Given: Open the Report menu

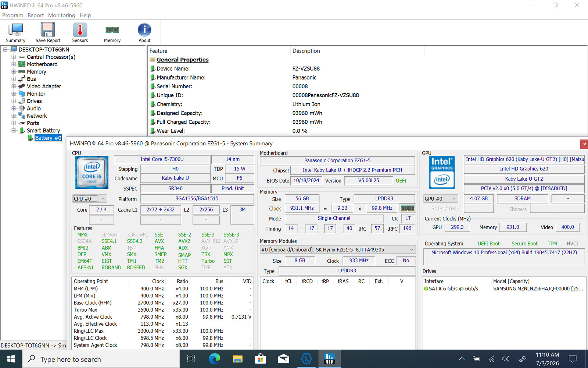Looking at the screenshot, I should [x=36, y=15].
